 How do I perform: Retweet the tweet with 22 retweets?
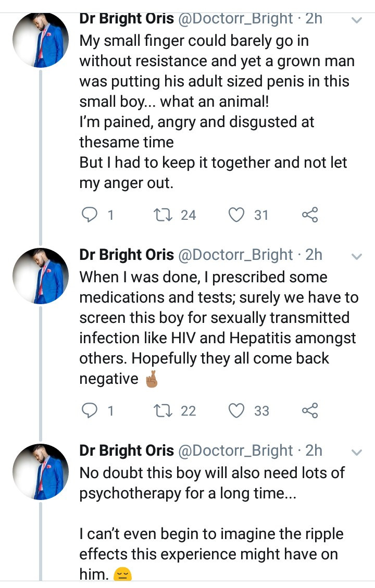[x=162, y=410]
